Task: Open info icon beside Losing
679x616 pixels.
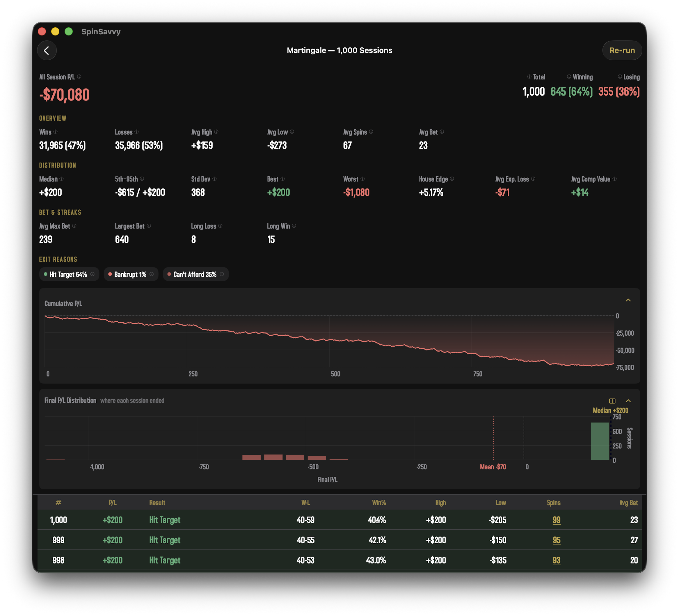Action: [x=620, y=77]
